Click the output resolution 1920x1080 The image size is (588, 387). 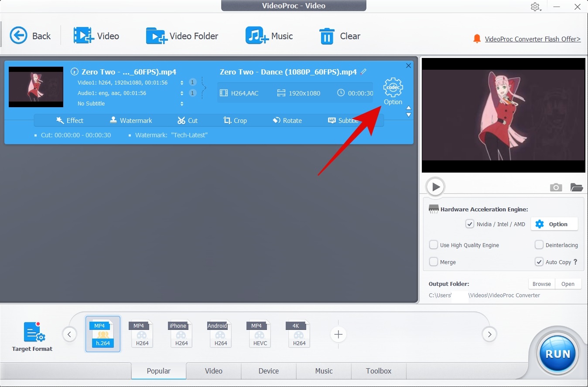point(304,93)
